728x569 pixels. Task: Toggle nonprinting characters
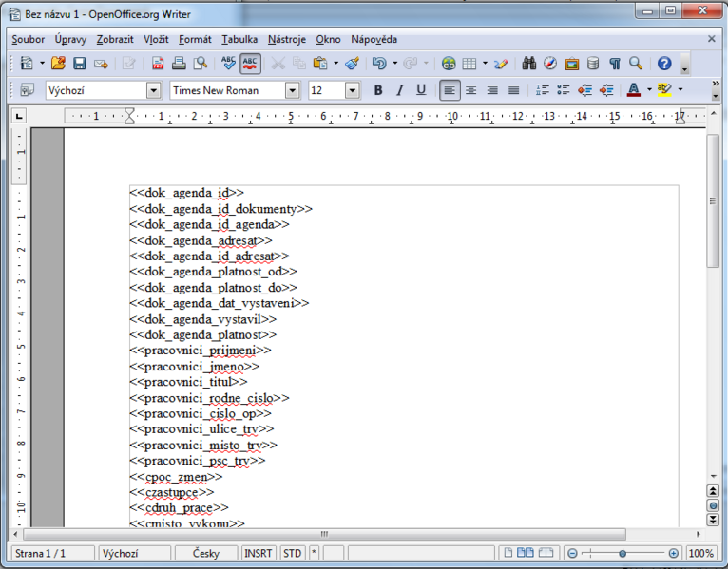tap(614, 63)
